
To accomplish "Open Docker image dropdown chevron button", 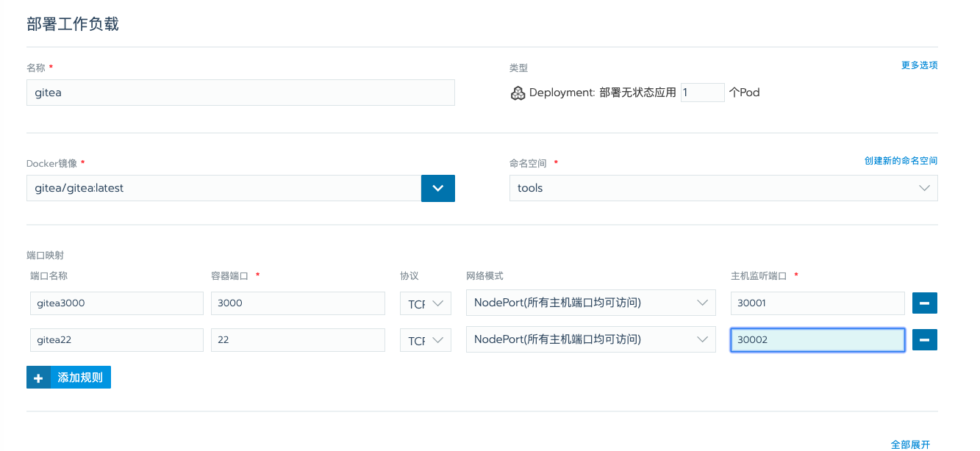I will click(438, 188).
